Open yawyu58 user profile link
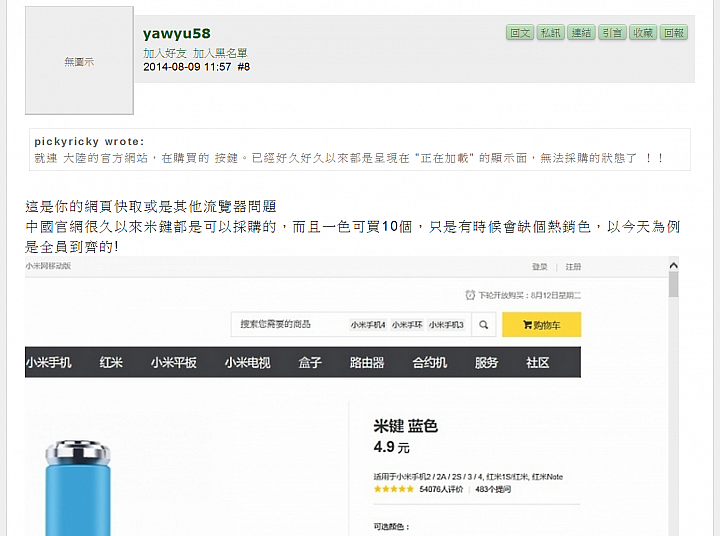Viewport: 720px width, 536px height. coord(177,34)
